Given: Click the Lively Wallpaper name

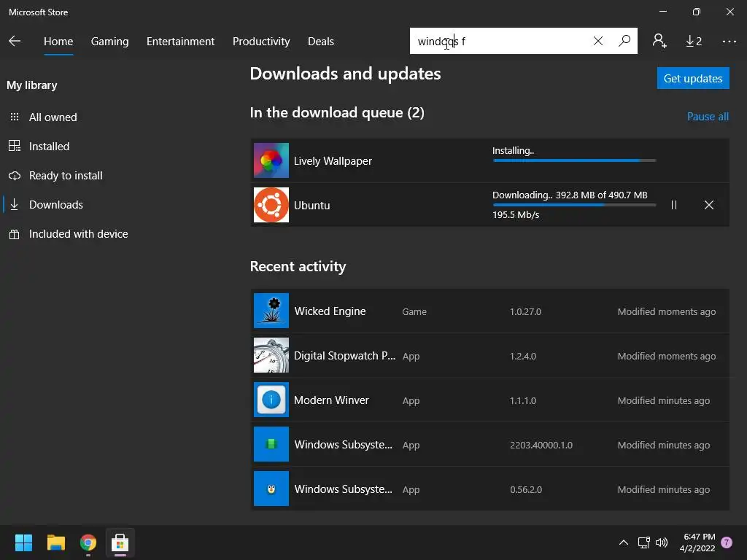Looking at the screenshot, I should coord(333,161).
